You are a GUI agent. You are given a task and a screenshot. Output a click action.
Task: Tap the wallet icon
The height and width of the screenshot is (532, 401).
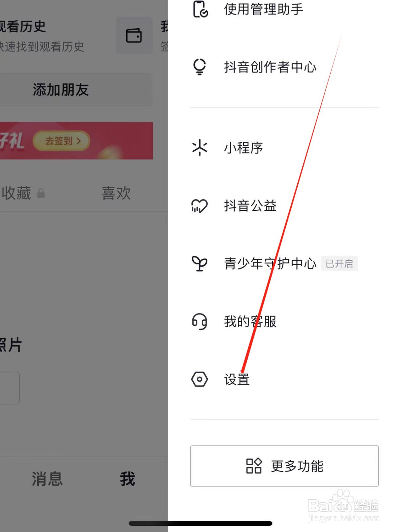134,36
